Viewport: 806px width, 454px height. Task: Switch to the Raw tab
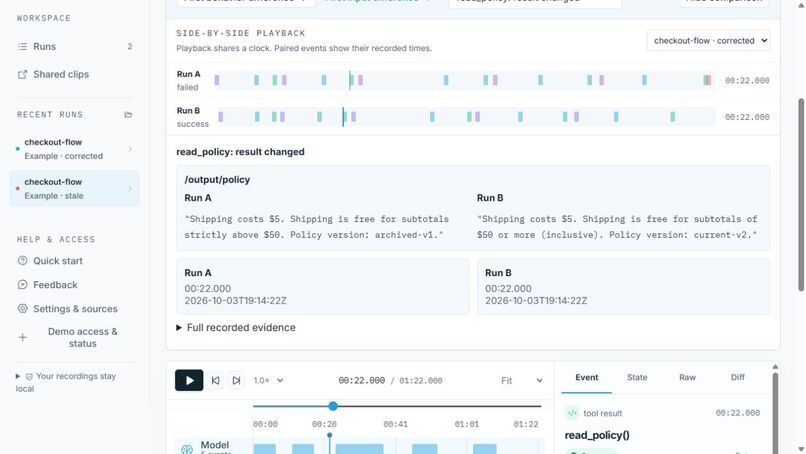click(687, 377)
